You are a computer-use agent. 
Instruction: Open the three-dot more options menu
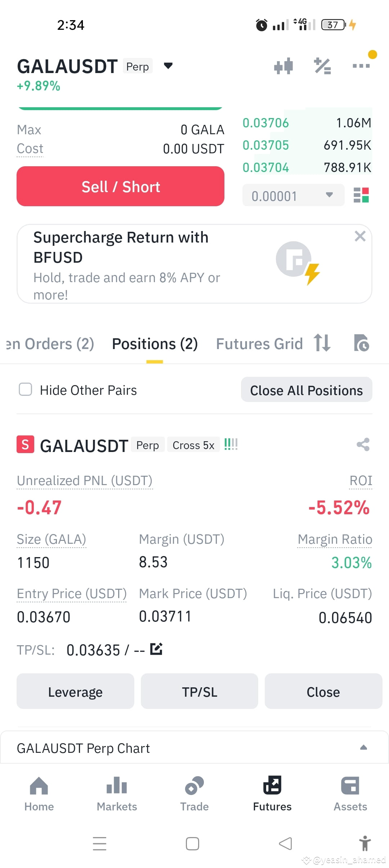[361, 66]
